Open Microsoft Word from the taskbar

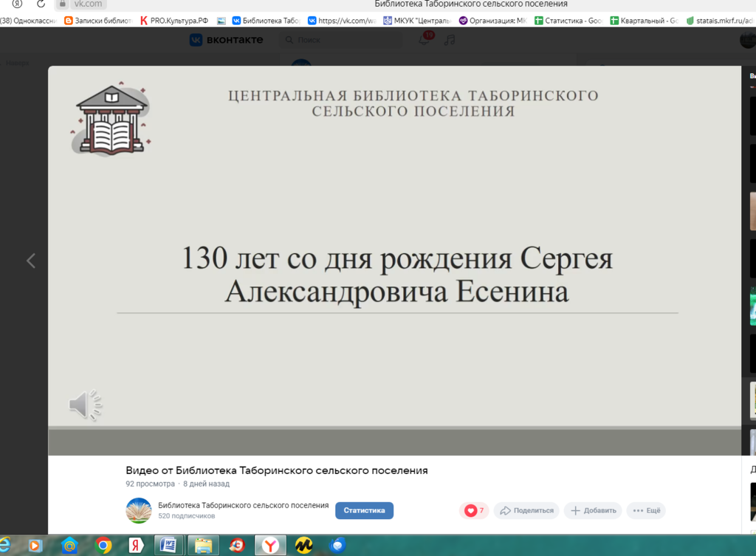click(168, 545)
